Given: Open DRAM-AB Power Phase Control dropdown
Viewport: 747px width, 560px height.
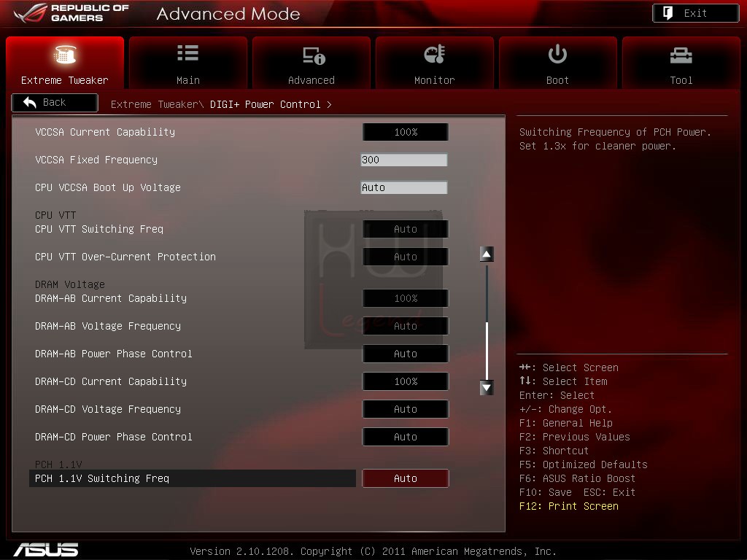Looking at the screenshot, I should [x=406, y=354].
